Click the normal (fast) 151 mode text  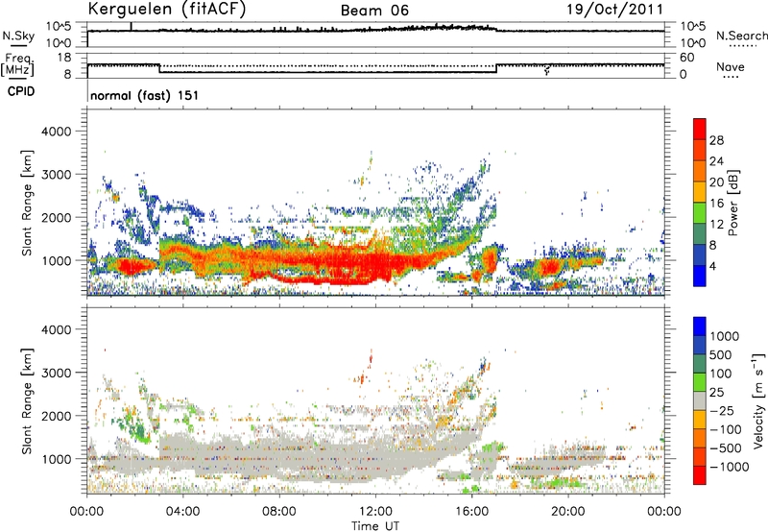click(145, 95)
